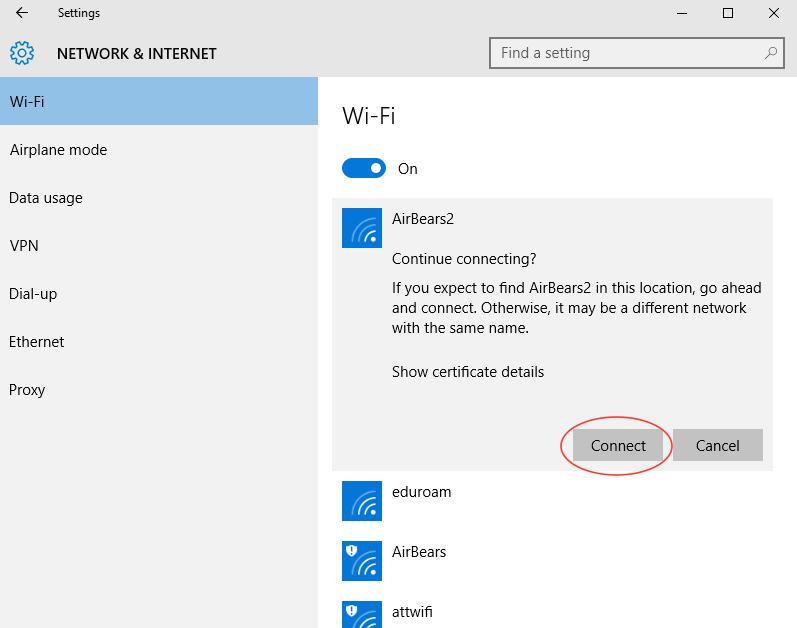Click the AirBears unsecured Wi-Fi icon
797x628 pixels.
[x=362, y=560]
